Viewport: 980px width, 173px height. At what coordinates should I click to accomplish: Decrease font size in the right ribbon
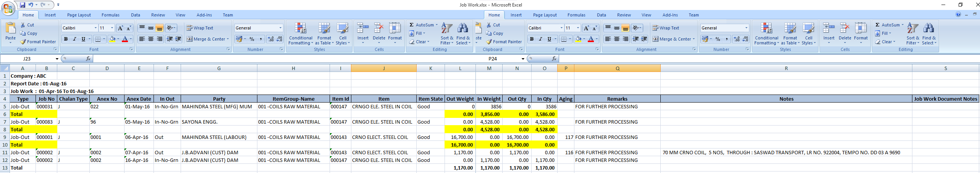(x=595, y=28)
